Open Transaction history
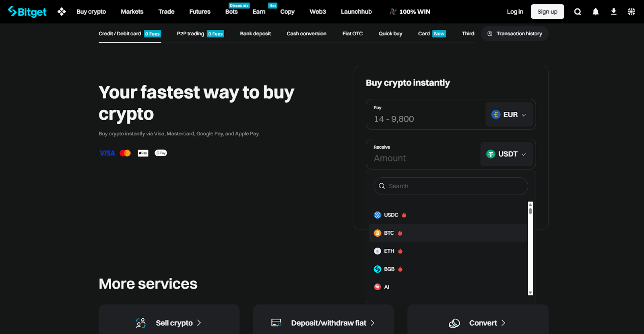This screenshot has height=334, width=644. pos(514,34)
